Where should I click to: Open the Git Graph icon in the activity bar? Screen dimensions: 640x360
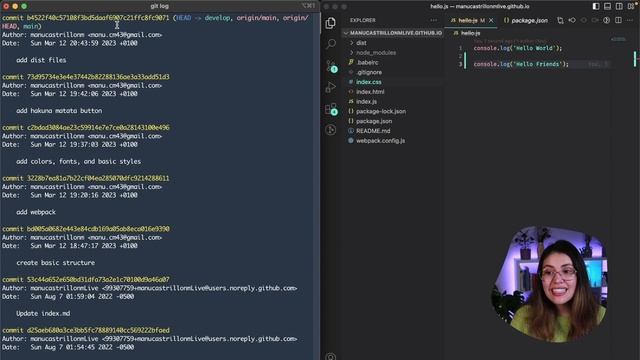pos(331,130)
